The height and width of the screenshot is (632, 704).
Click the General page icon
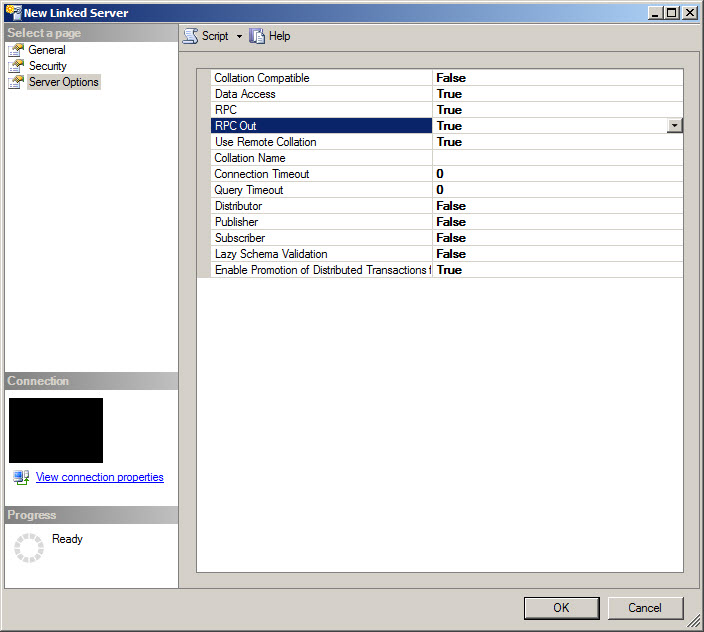point(16,50)
